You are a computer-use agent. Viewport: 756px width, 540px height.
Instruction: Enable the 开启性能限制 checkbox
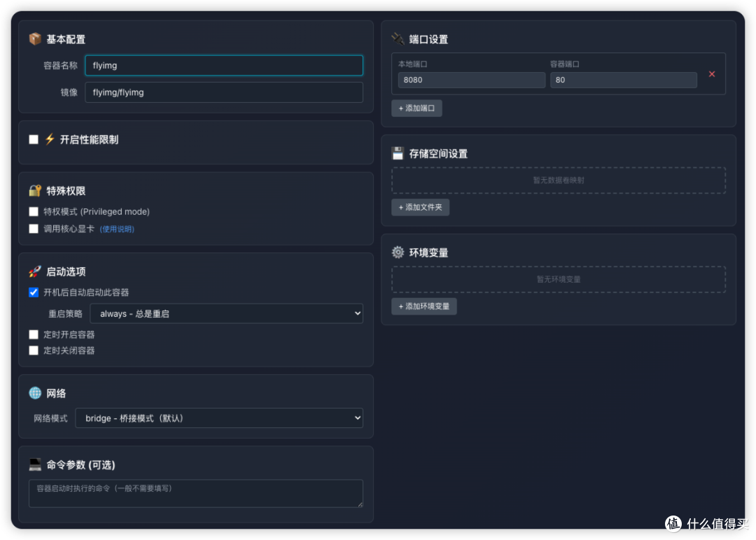click(34, 139)
